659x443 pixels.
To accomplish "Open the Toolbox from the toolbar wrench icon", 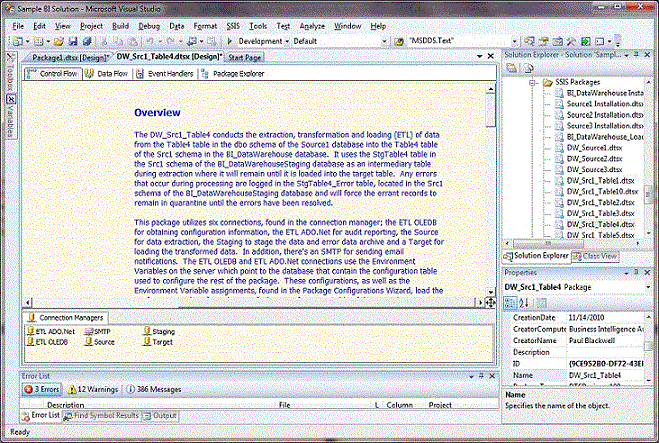I will tap(571, 41).
